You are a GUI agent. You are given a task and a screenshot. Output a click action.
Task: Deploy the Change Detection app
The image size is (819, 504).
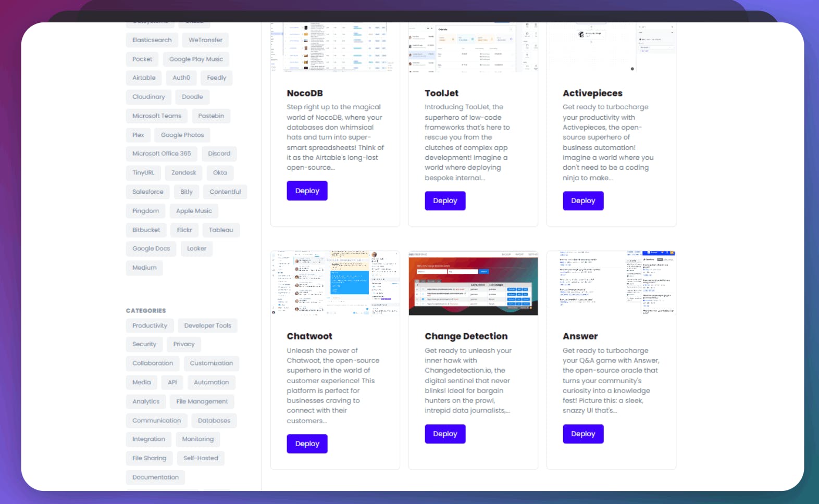(x=445, y=434)
